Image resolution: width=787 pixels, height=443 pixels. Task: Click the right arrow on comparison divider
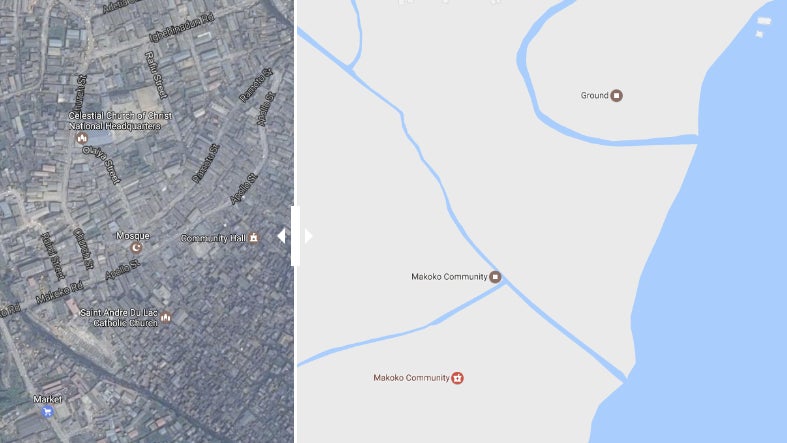(308, 236)
